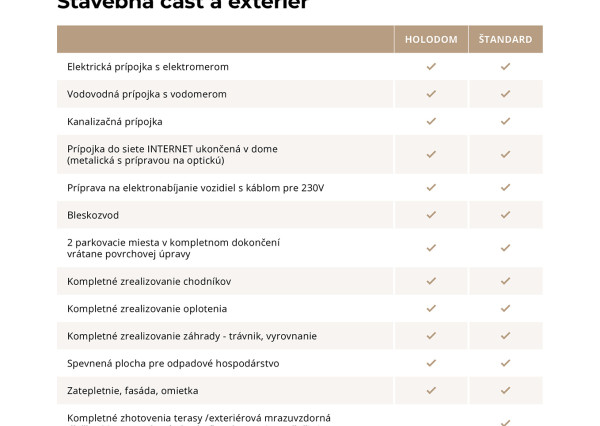This screenshot has width=600, height=426.
Task: Click the ŠTANDARD checkmark for parkovacie miesta row
Action: pyautogui.click(x=505, y=247)
